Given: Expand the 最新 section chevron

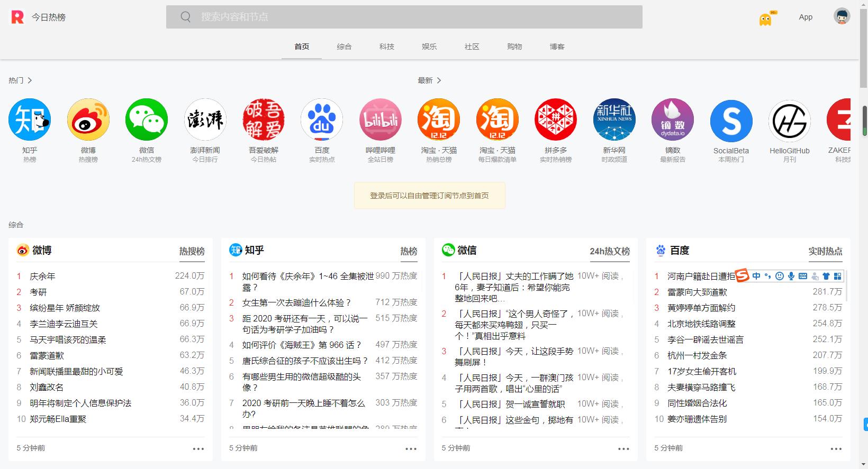Looking at the screenshot, I should coord(439,80).
